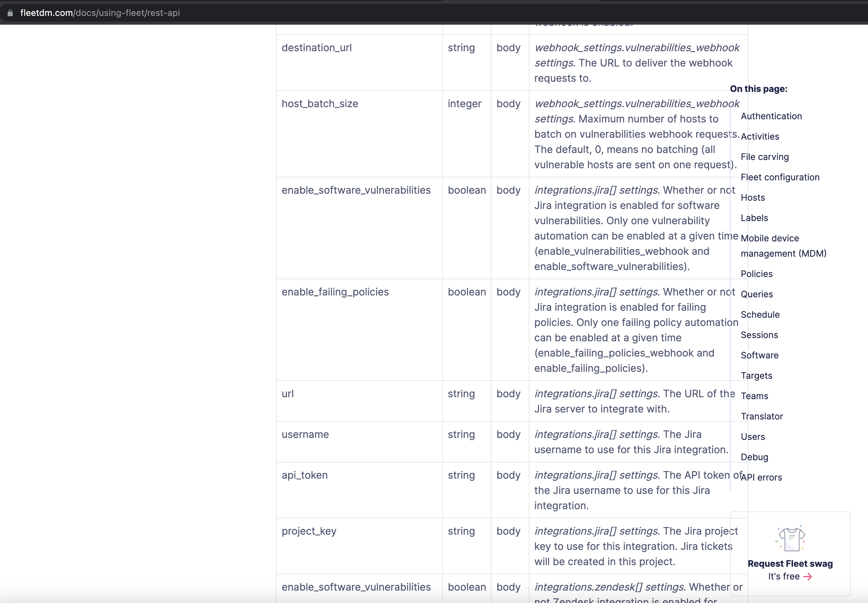Viewport: 868px width, 603px height.
Task: Open the Debug section link
Action: 754,457
